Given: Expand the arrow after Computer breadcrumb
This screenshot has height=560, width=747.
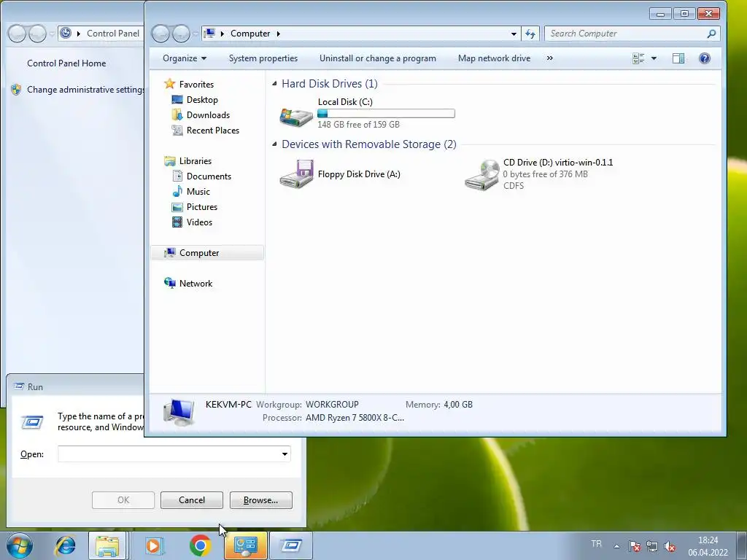Looking at the screenshot, I should [x=278, y=34].
